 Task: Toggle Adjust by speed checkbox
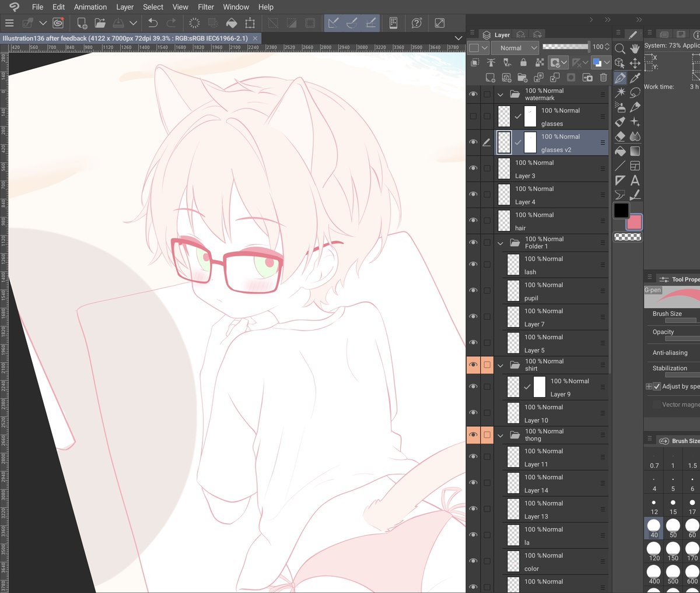coord(657,386)
